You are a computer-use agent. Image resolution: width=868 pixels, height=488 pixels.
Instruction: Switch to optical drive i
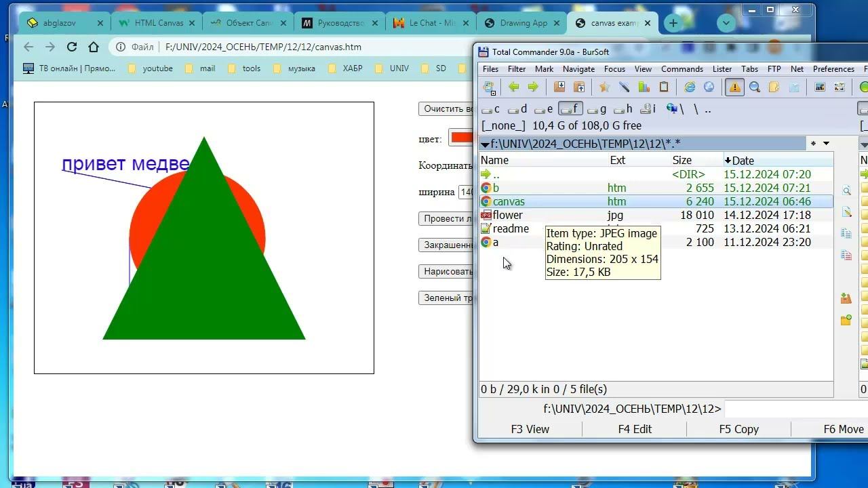coord(648,109)
